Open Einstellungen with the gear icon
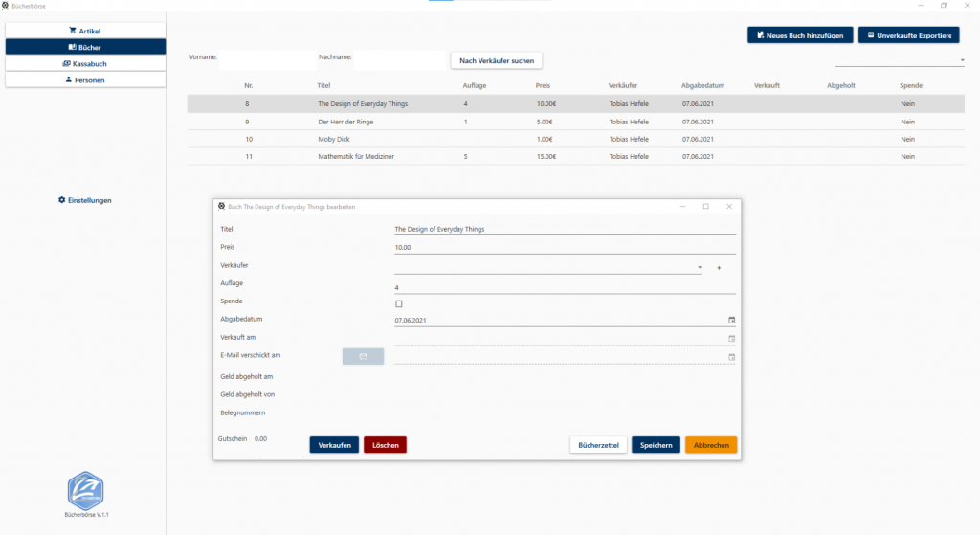Viewport: 980px width, 535px height. pos(85,200)
